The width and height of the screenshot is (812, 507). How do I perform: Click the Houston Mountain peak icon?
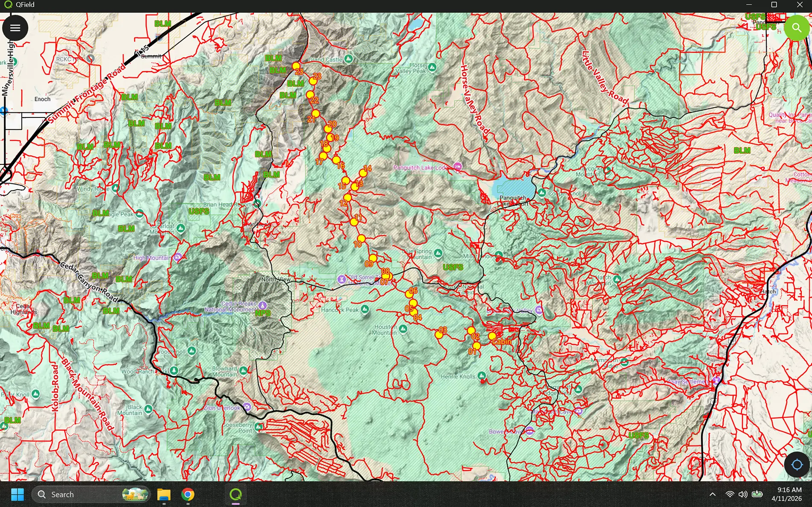(x=403, y=328)
